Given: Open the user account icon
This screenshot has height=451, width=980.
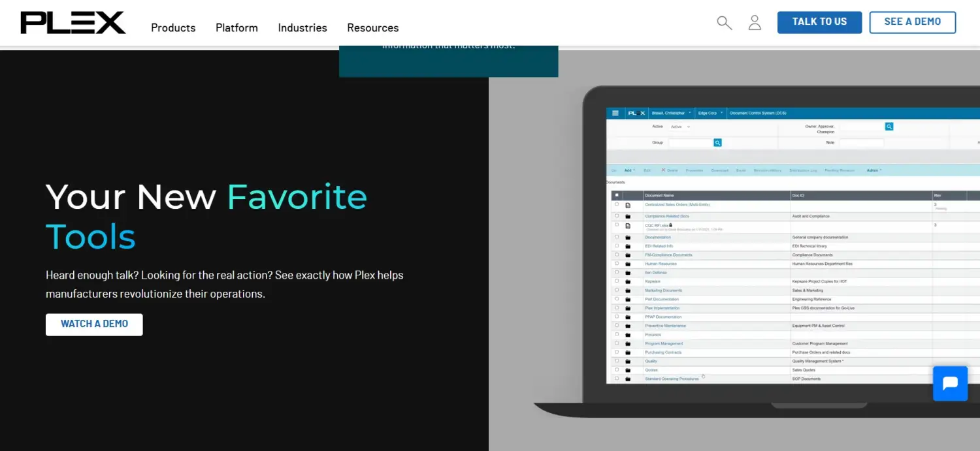Looking at the screenshot, I should (x=755, y=23).
